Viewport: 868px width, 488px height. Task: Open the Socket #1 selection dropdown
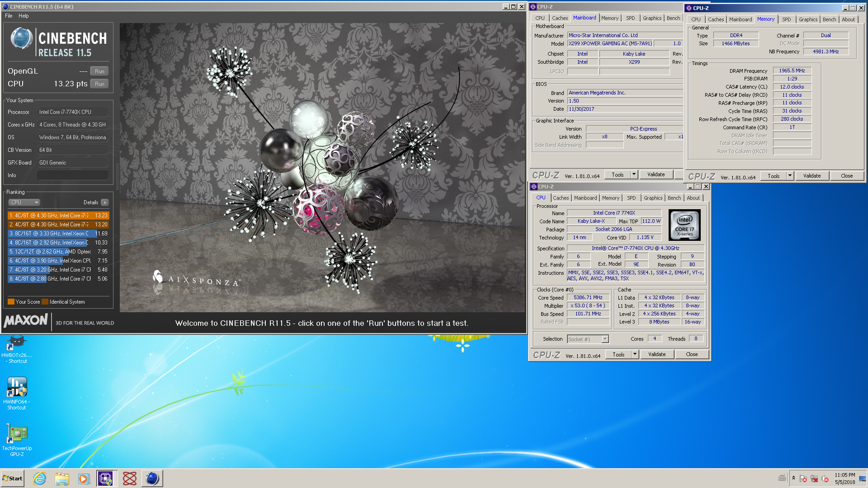[588, 339]
